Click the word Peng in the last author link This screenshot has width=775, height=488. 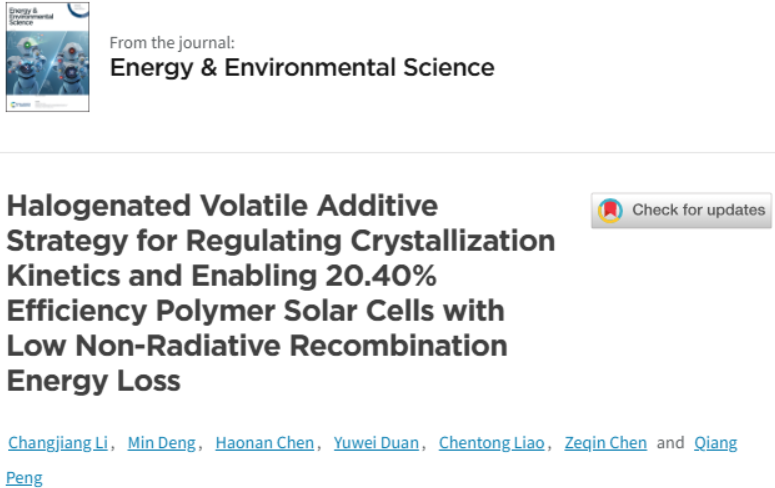[24, 478]
